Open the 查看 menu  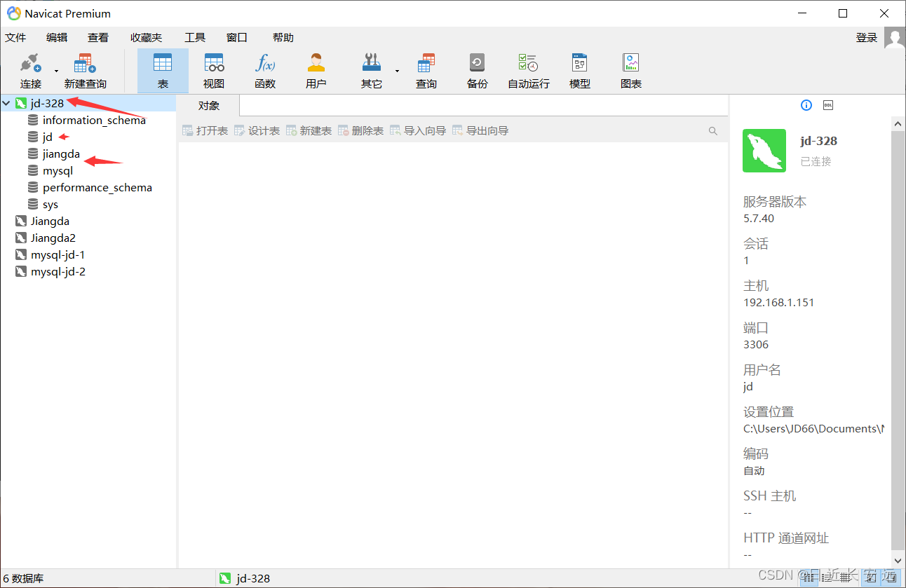click(x=98, y=38)
